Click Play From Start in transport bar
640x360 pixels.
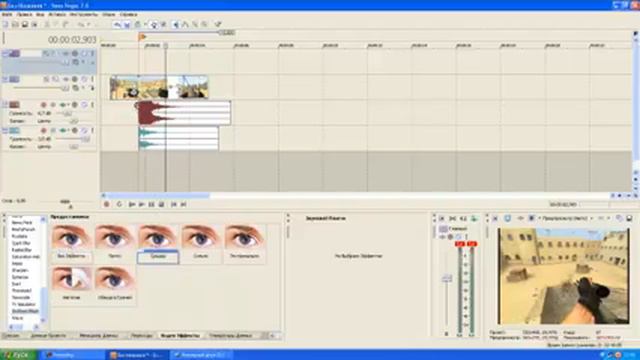pos(132,204)
